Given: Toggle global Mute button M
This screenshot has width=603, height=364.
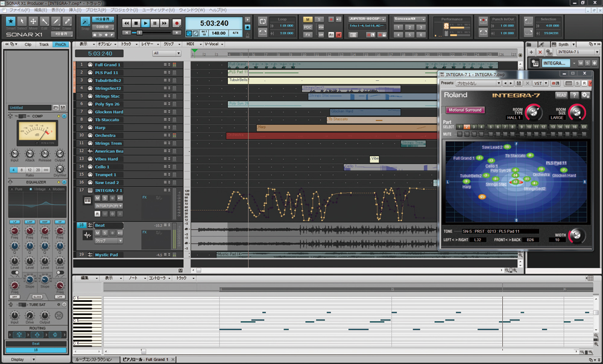Looking at the screenshot, I should coord(308,19).
